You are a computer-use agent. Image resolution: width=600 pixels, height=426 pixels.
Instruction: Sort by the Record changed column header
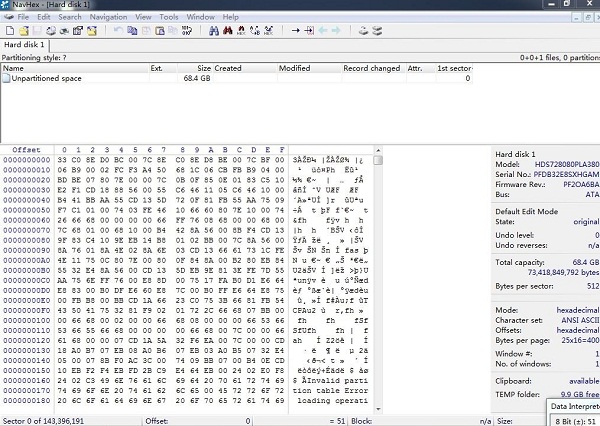click(373, 68)
